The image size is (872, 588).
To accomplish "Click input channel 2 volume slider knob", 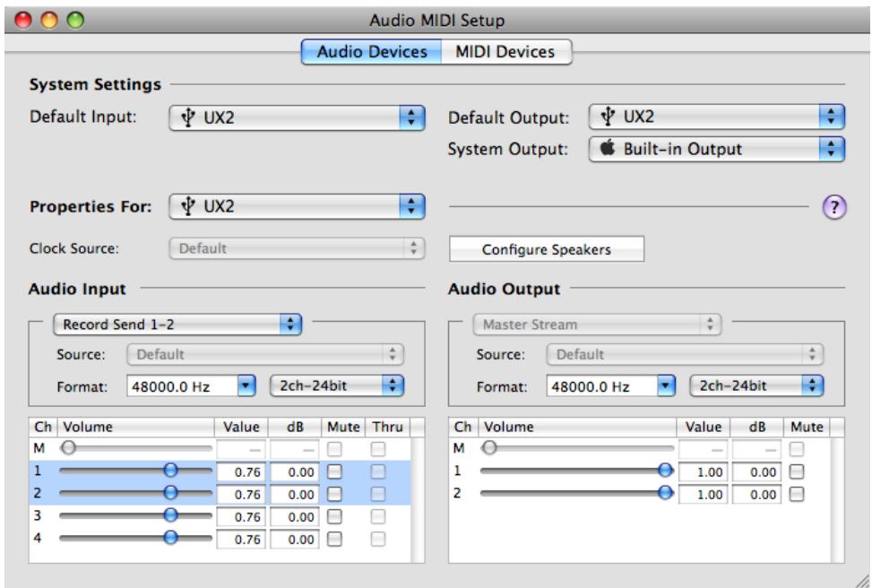I will 171,492.
